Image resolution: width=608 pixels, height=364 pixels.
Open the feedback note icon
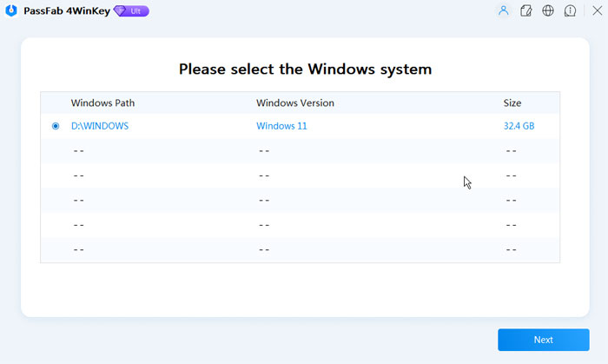(x=525, y=10)
